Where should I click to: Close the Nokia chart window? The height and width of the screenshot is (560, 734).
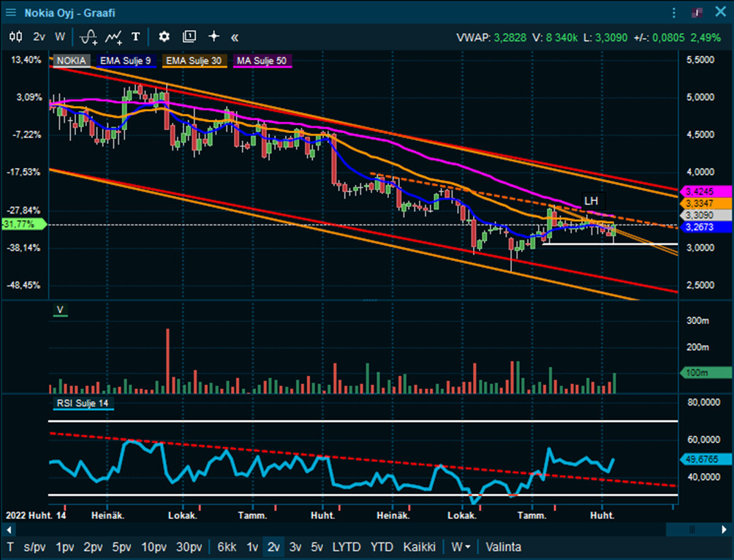click(x=720, y=12)
